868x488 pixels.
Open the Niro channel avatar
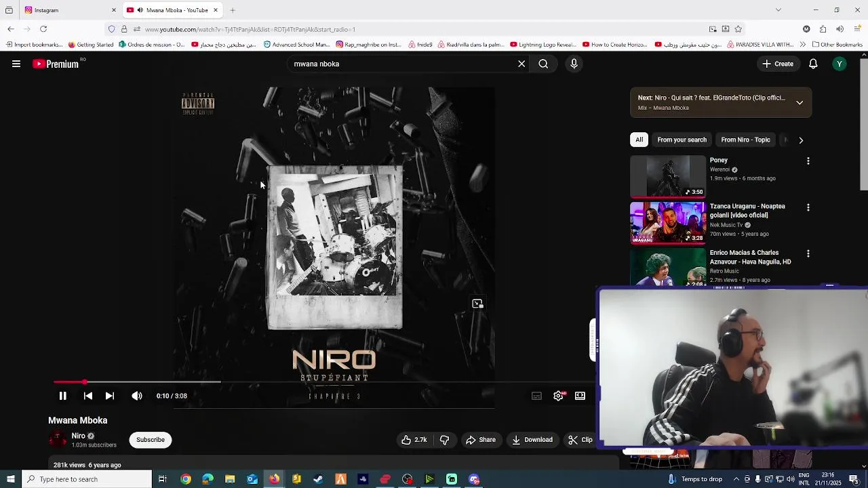coord(58,440)
